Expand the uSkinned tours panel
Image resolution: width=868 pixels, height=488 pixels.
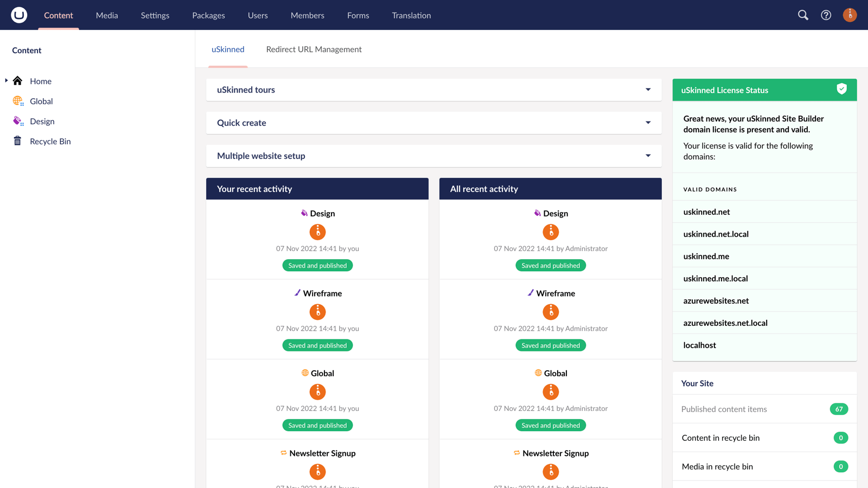click(x=648, y=90)
